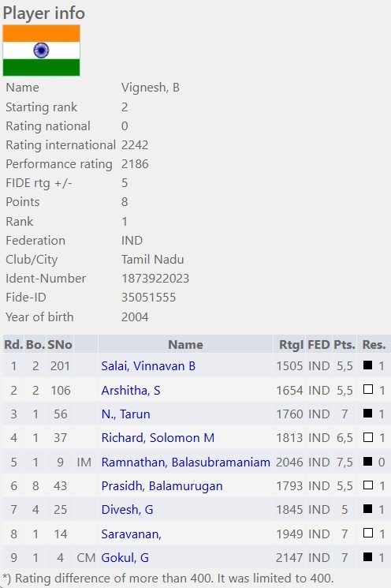Open the N., Tarun player link
This screenshot has height=588, width=391.
tap(125, 414)
